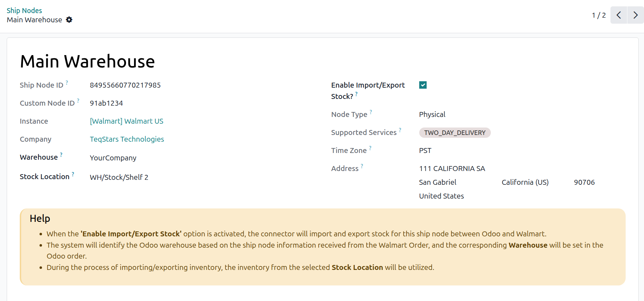Viewport: 644px width, 301px height.
Task: Click the help tooltip icon next to Stock Location
Action: [73, 174]
